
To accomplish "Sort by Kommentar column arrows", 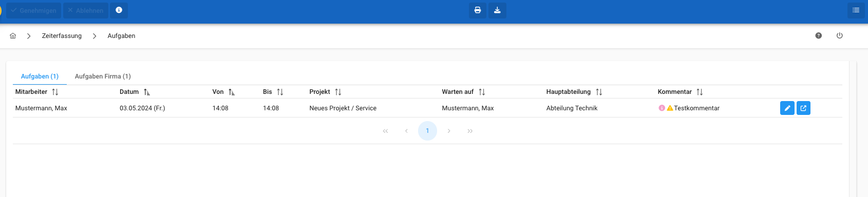I will 700,92.
